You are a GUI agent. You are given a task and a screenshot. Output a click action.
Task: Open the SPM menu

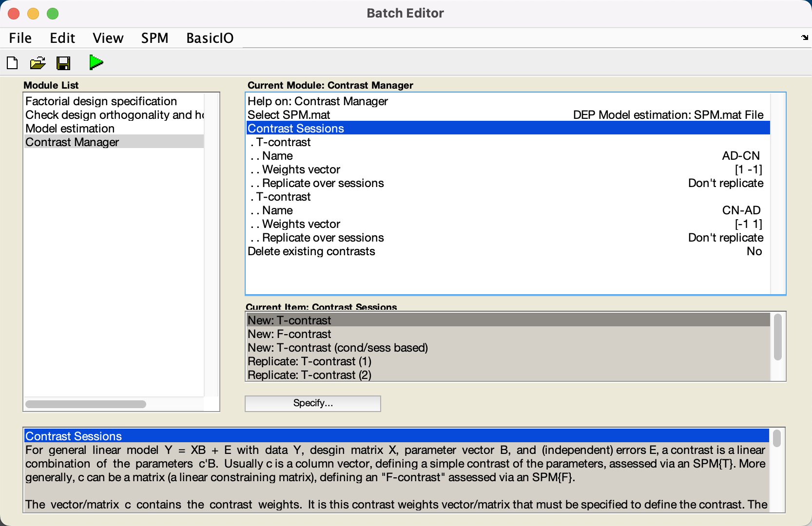[x=155, y=38]
